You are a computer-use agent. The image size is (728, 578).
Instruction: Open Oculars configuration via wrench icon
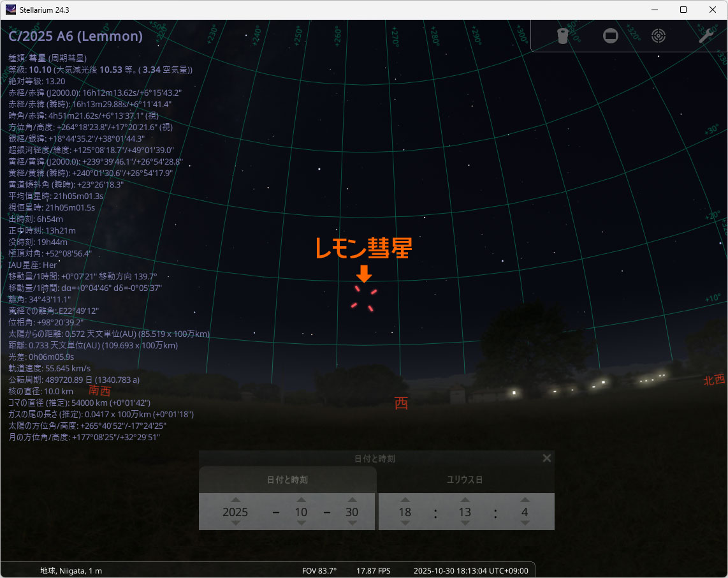pos(705,36)
